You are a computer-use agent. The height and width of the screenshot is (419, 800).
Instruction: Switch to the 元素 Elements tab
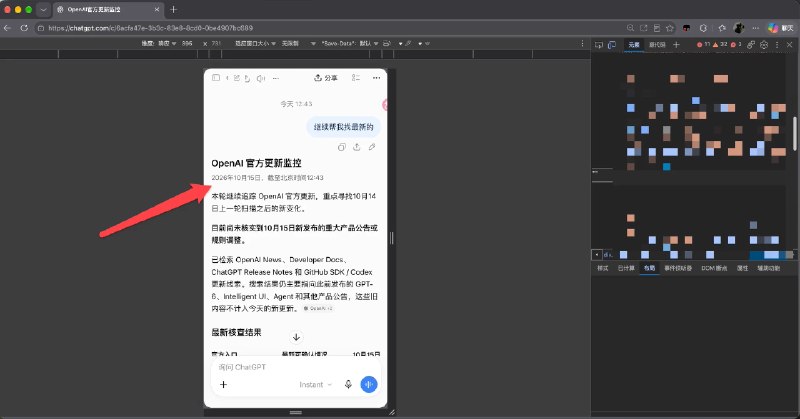(x=634, y=45)
